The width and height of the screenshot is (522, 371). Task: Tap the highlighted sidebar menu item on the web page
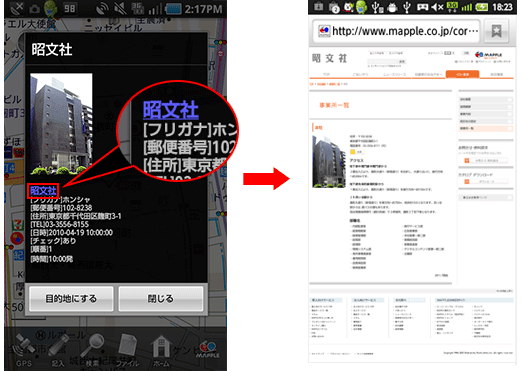[x=485, y=128]
